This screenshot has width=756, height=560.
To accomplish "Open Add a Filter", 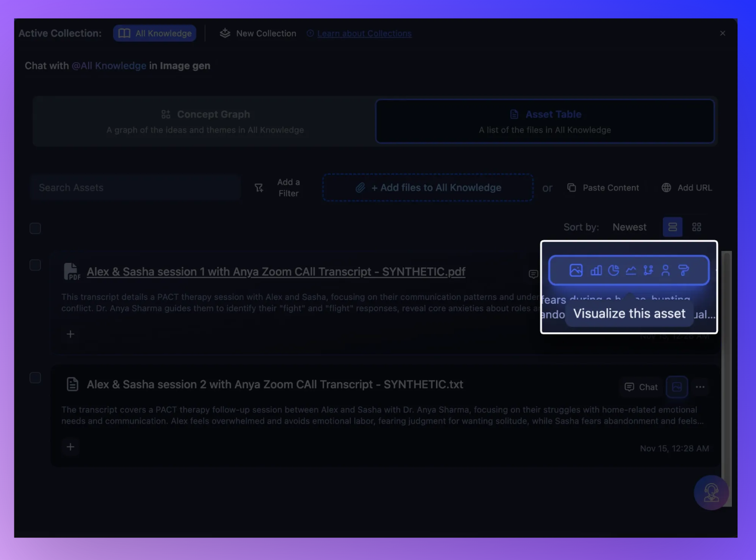I will coord(278,188).
